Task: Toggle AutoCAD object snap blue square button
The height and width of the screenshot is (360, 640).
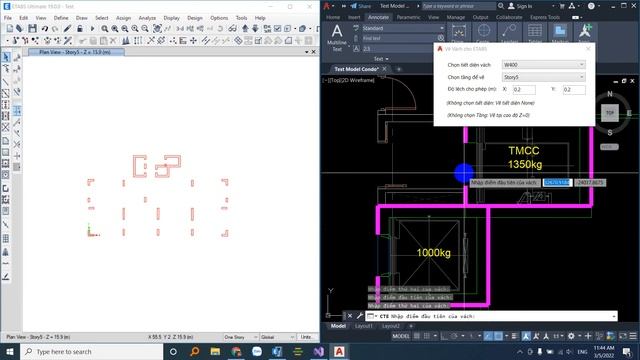Action: pos(498,336)
